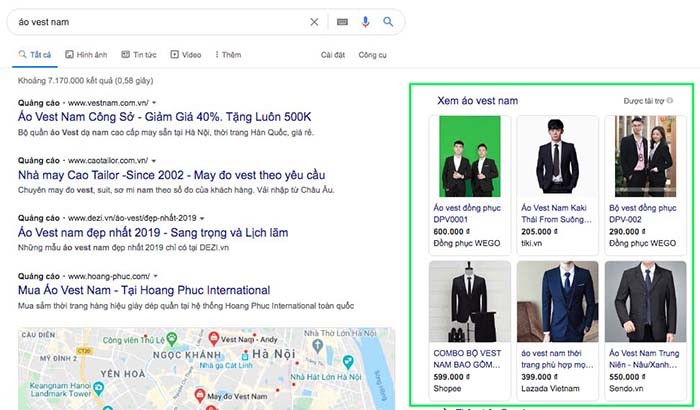Click the www.caotailor.com.vn/ ad URL
700x410 pixels.
click(x=108, y=161)
